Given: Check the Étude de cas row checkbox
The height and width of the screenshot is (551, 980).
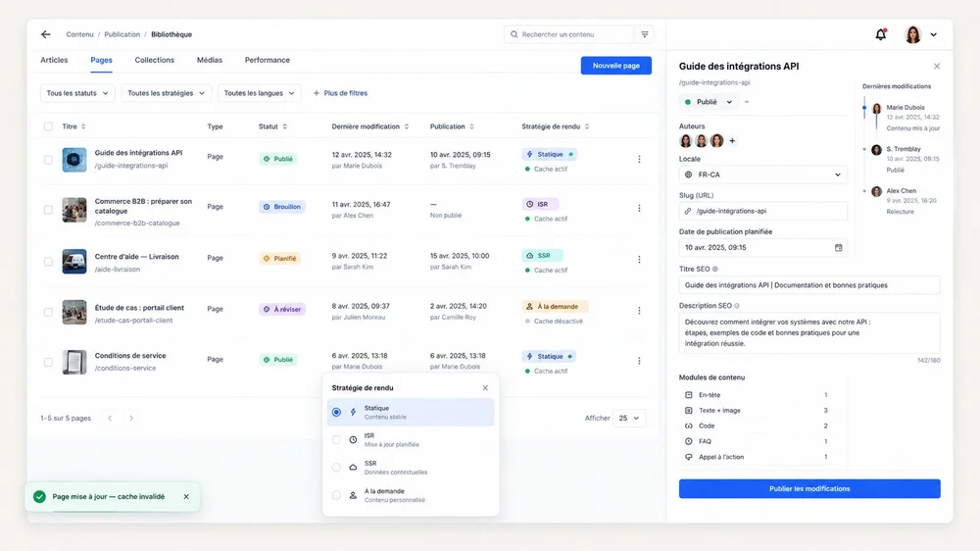Looking at the screenshot, I should (48, 312).
